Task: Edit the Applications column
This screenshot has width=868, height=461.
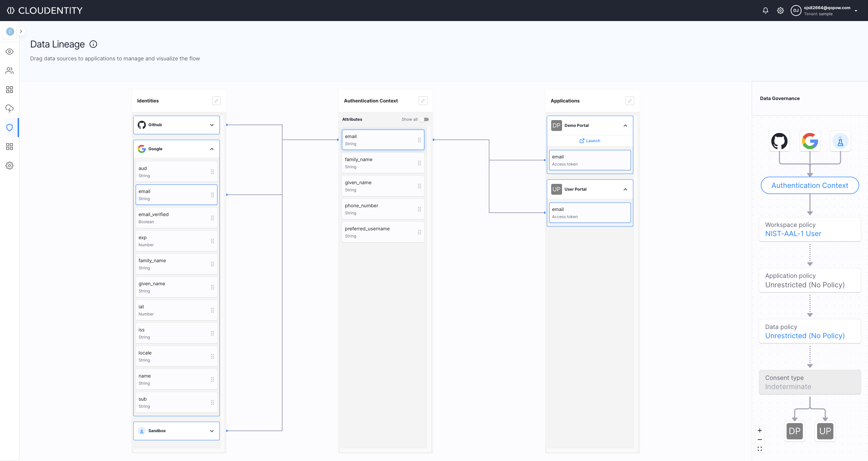Action: (x=630, y=101)
